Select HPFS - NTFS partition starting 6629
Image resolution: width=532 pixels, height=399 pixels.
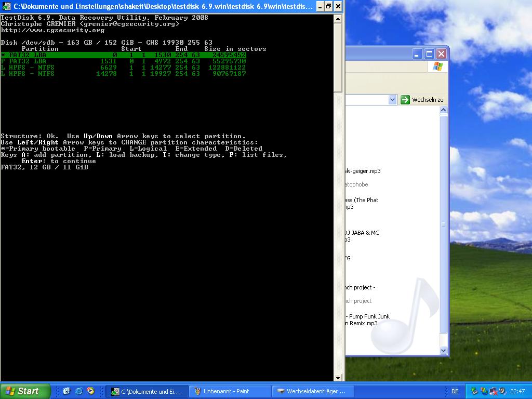click(124, 67)
